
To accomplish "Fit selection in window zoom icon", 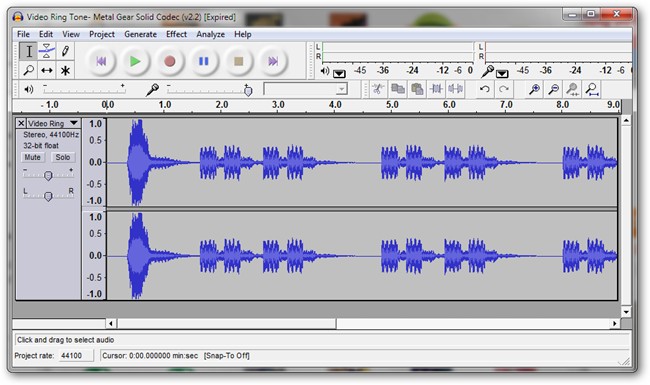I will click(572, 89).
